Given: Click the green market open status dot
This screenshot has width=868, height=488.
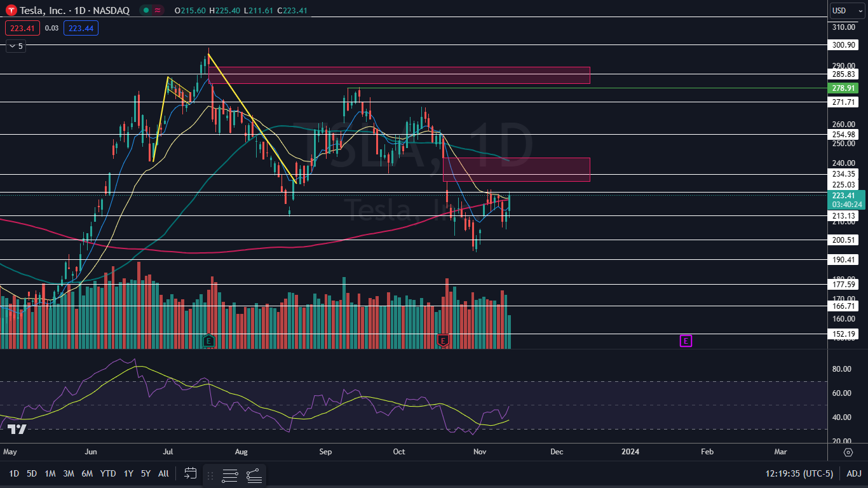Looking at the screenshot, I should point(146,10).
